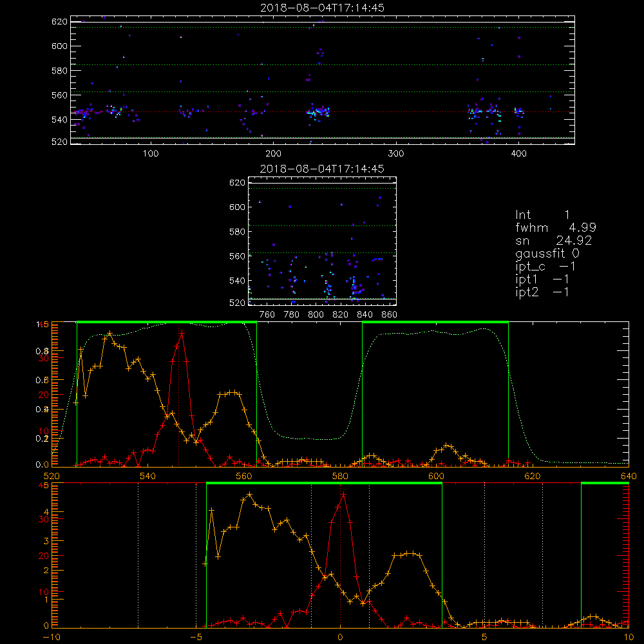This screenshot has height=644, width=644.
Task: Click x-axis tick 560 on third plot
Action: coord(244,476)
